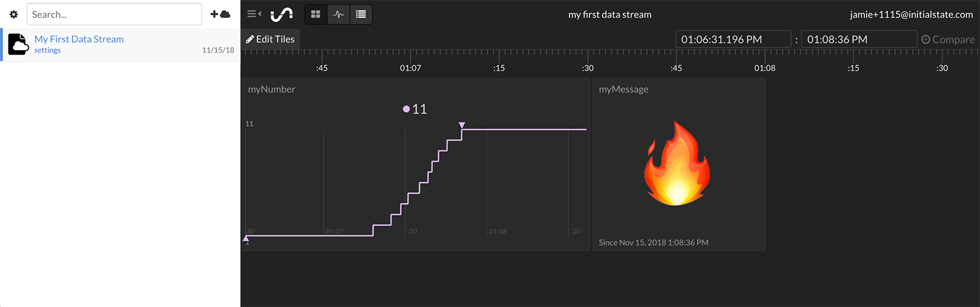Open stream settings link
Image resolution: width=980 pixels, height=307 pixels.
[47, 50]
